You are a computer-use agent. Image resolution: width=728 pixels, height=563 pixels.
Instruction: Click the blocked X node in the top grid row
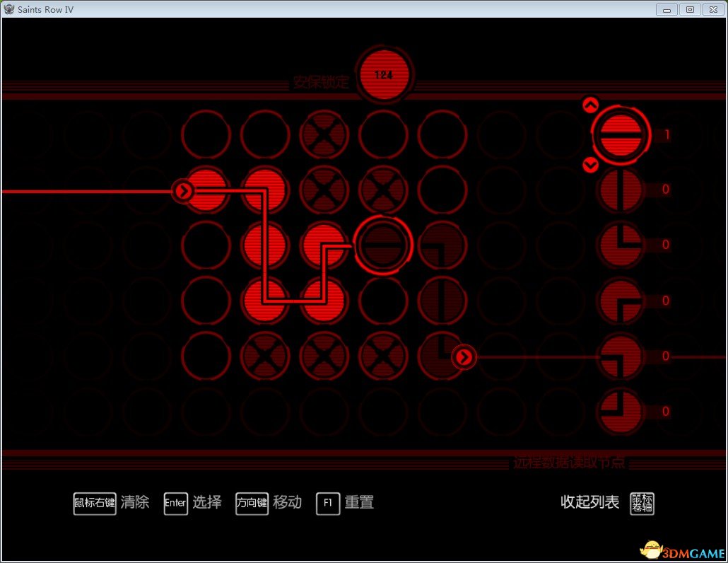click(x=324, y=134)
